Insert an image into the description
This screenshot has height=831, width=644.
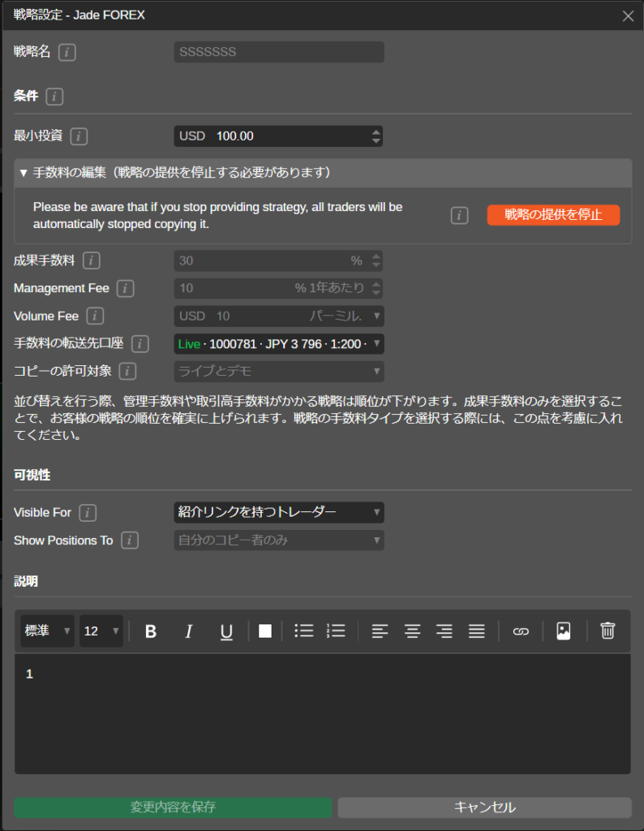(564, 631)
